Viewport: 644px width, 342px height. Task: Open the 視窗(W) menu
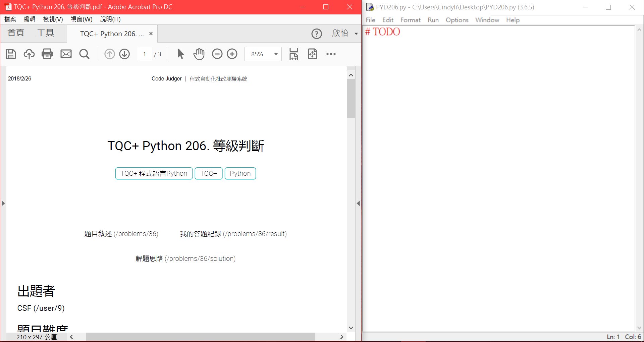pos(82,19)
